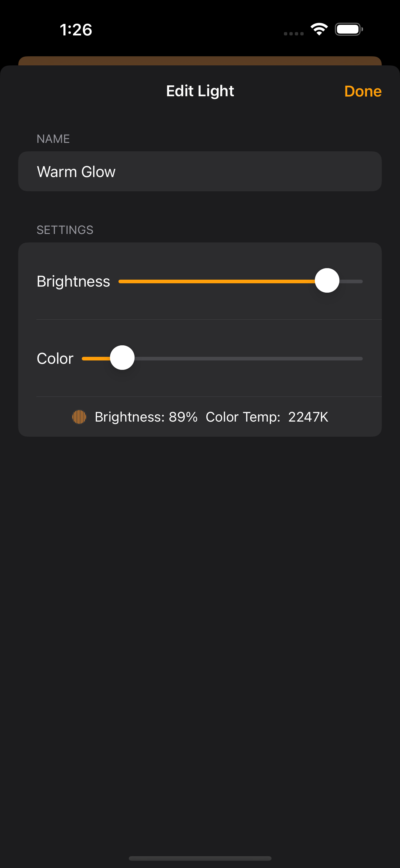Click the middle of the Color track

pos(222,359)
